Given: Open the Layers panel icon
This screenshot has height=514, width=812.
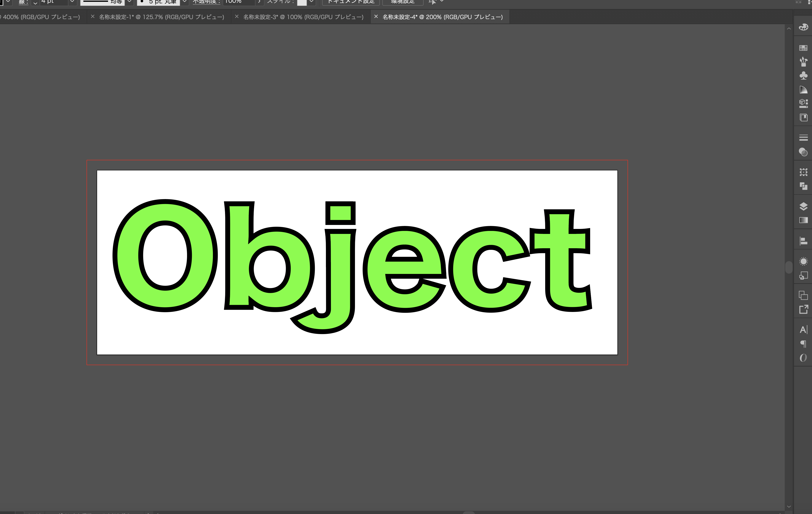Looking at the screenshot, I should [x=803, y=206].
